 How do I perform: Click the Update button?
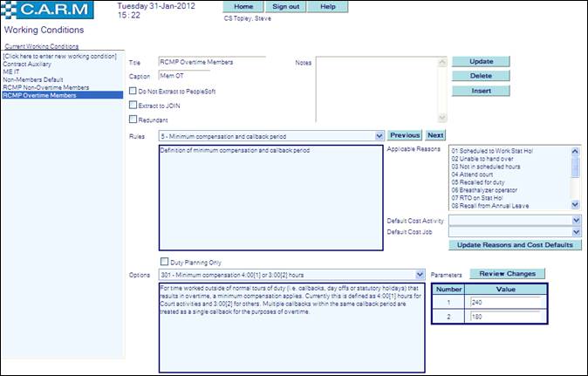[x=481, y=62]
